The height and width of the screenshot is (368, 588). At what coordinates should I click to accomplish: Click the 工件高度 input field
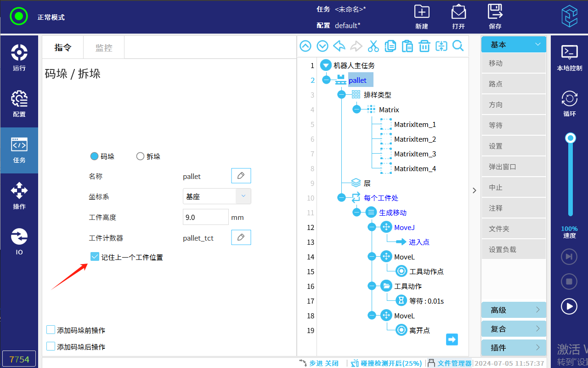pyautogui.click(x=205, y=217)
